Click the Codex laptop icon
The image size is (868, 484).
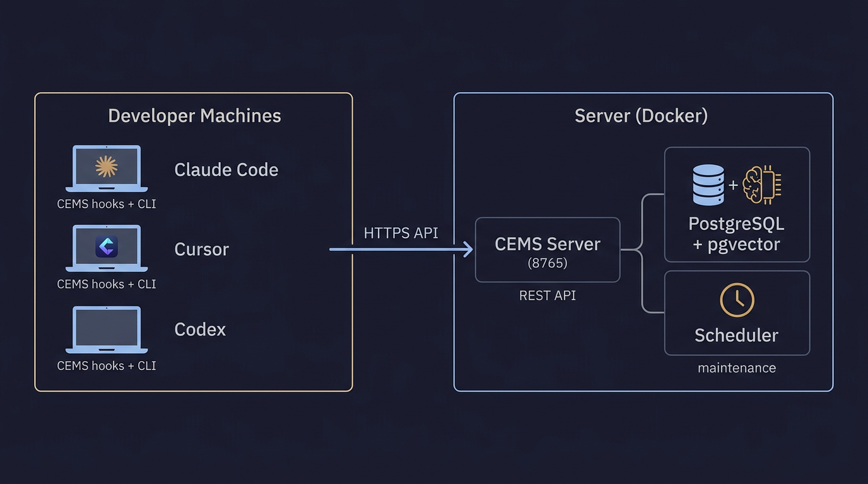point(107,330)
